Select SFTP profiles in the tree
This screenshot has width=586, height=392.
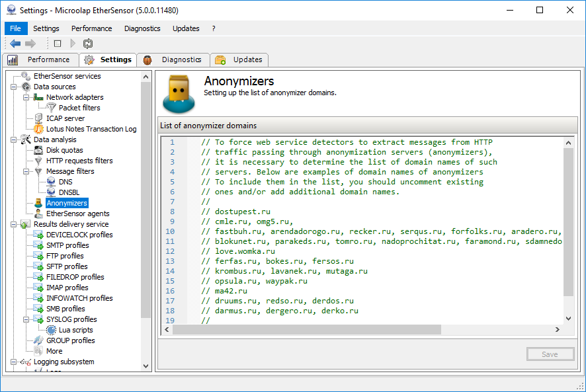(x=67, y=266)
